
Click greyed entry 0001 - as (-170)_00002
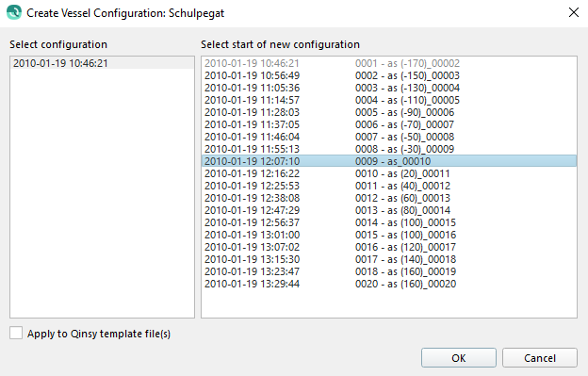coord(389,63)
